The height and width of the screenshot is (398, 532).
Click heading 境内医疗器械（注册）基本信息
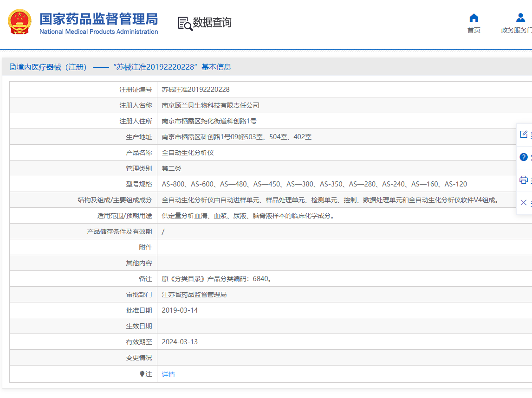(120, 67)
